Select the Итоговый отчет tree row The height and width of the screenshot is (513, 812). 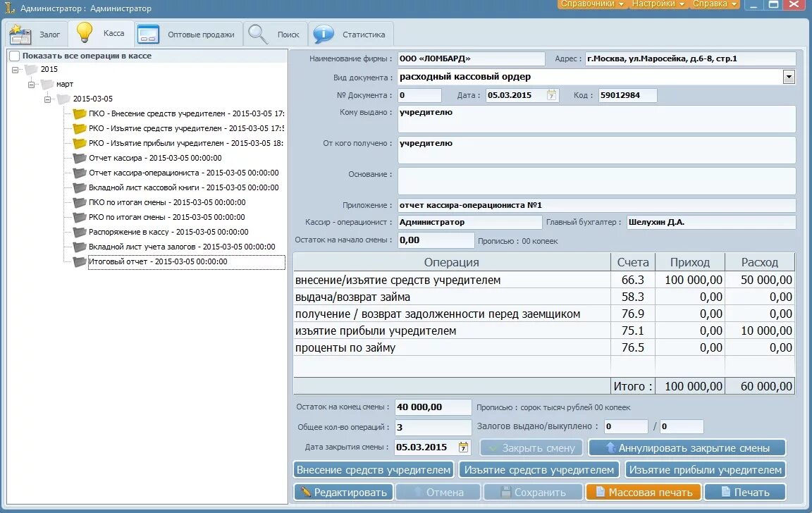[186, 262]
